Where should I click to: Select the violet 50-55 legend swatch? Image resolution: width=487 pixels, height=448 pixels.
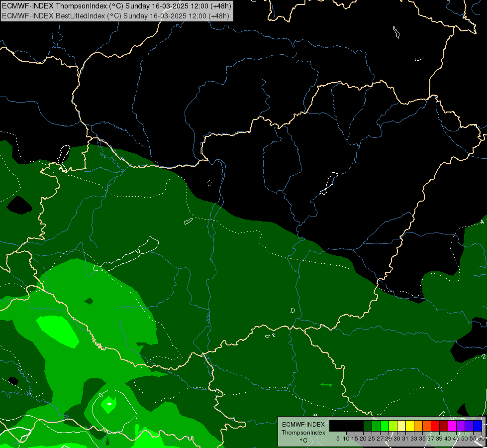(x=469, y=426)
